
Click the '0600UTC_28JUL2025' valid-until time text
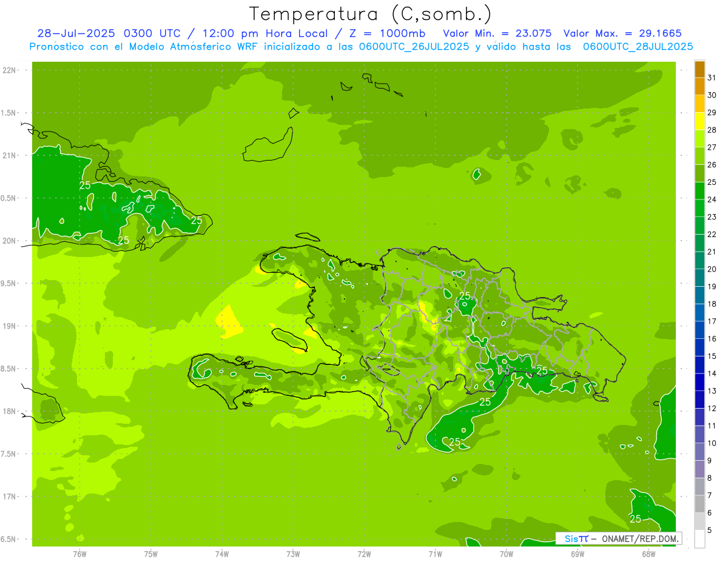638,46
